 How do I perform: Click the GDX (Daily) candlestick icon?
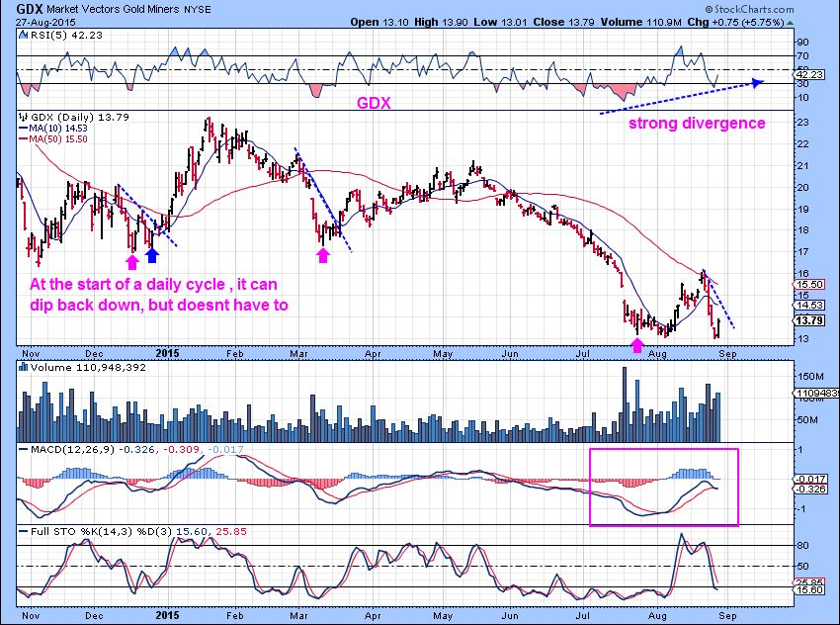[x=23, y=117]
